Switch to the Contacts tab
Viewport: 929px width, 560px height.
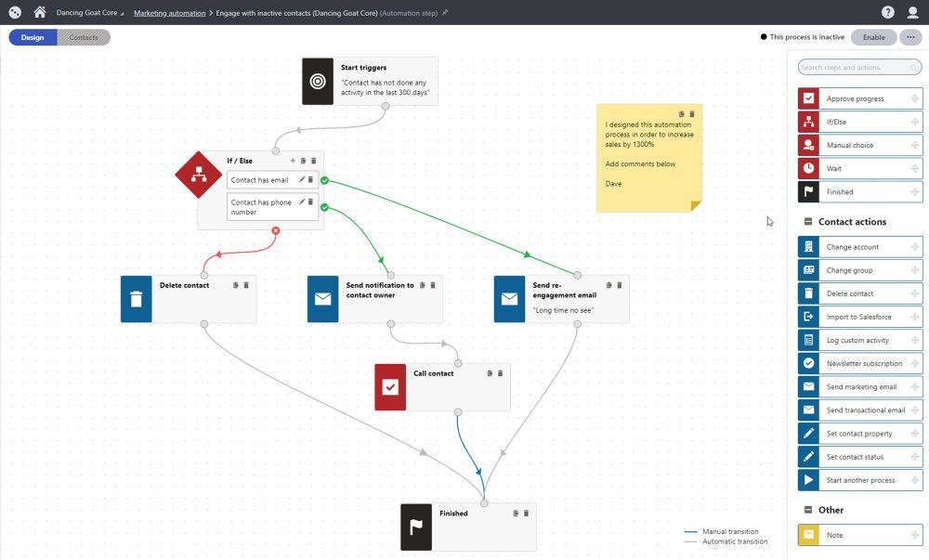coord(84,37)
